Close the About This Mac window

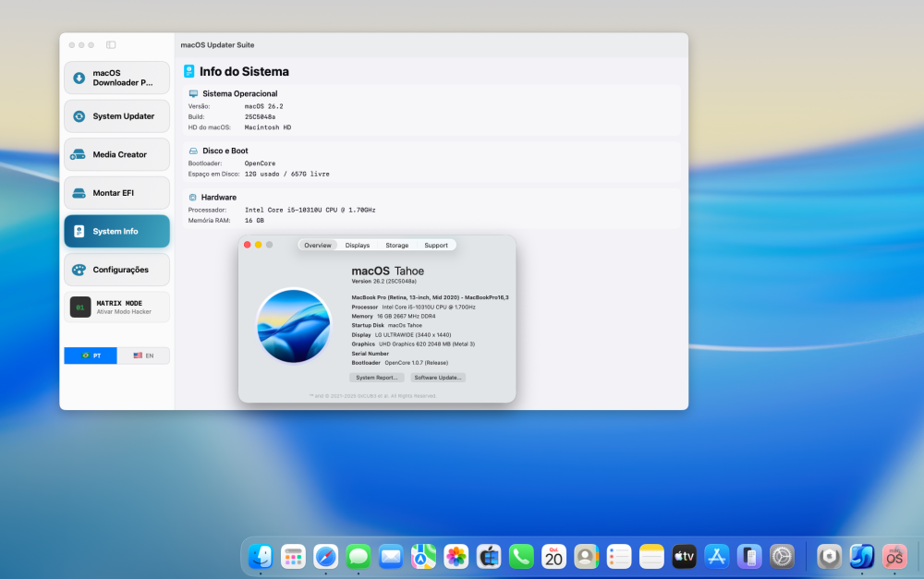point(248,245)
